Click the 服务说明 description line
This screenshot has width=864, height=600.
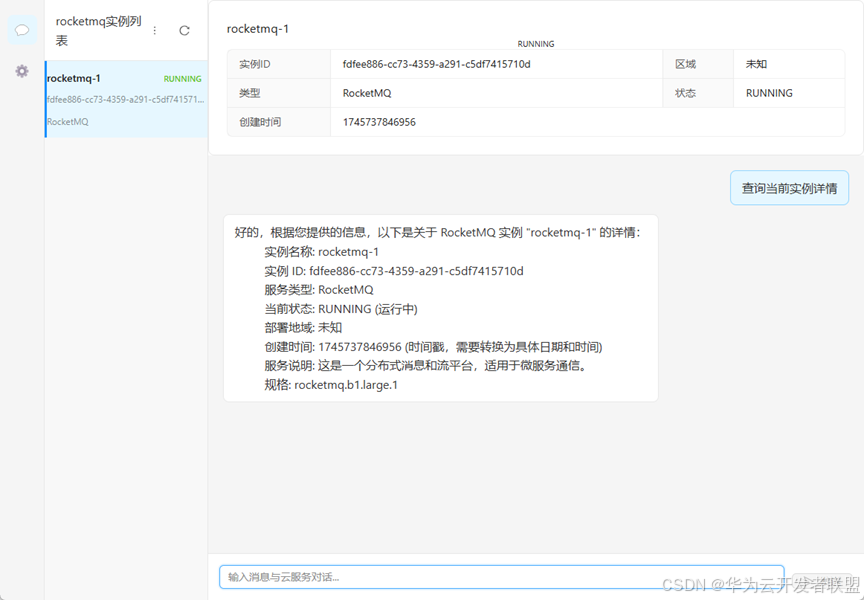pyautogui.click(x=426, y=366)
